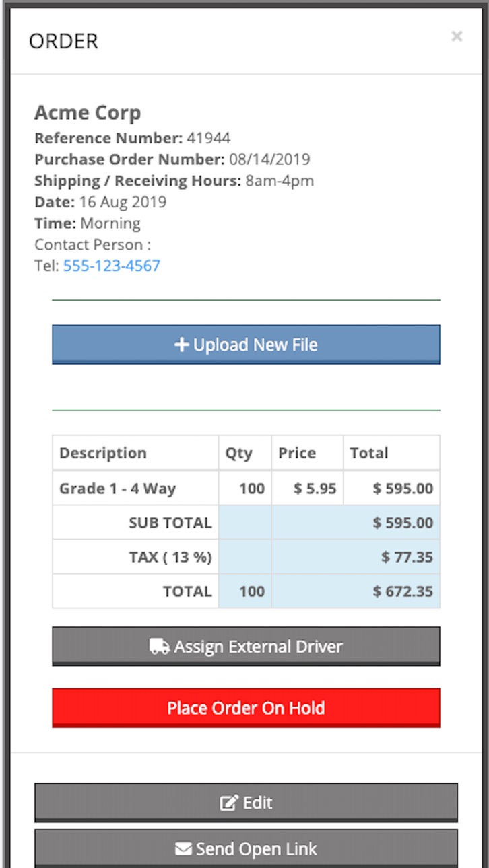Click the Assign External Driver button
This screenshot has height=868, width=489.
(247, 647)
